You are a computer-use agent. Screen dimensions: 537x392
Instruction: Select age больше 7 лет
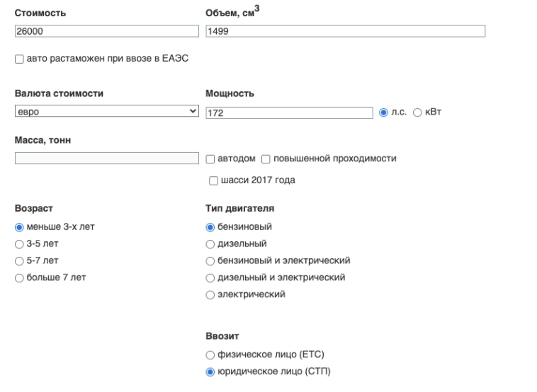tap(19, 277)
